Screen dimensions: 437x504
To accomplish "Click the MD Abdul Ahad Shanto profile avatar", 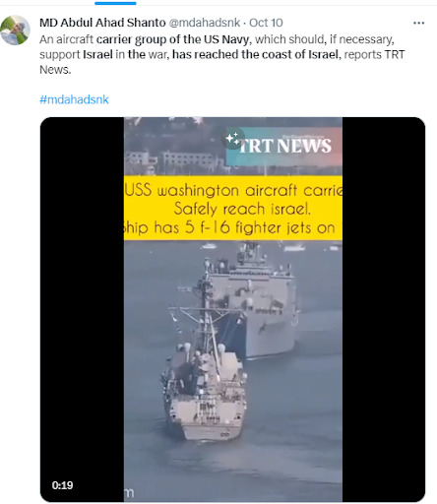I will tap(16, 30).
